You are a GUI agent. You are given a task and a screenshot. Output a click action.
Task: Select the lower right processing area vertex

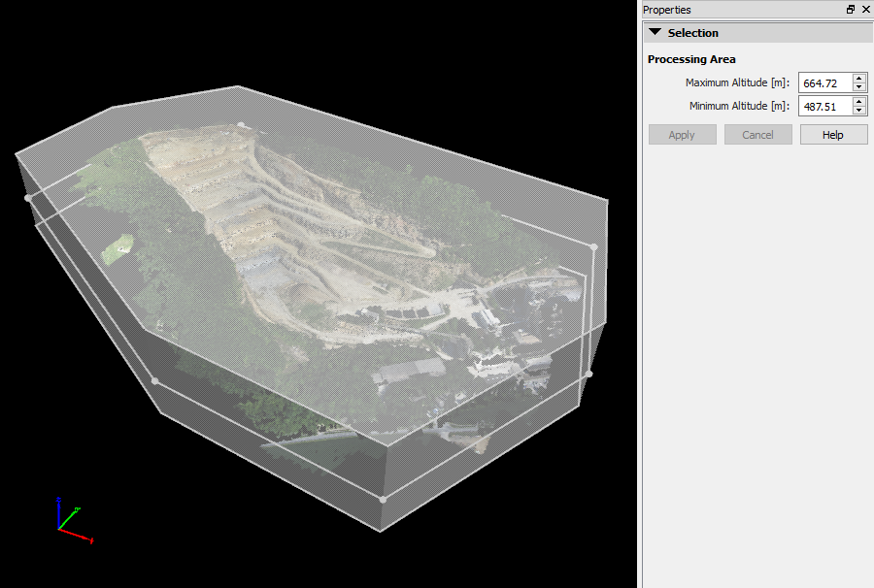tap(588, 374)
